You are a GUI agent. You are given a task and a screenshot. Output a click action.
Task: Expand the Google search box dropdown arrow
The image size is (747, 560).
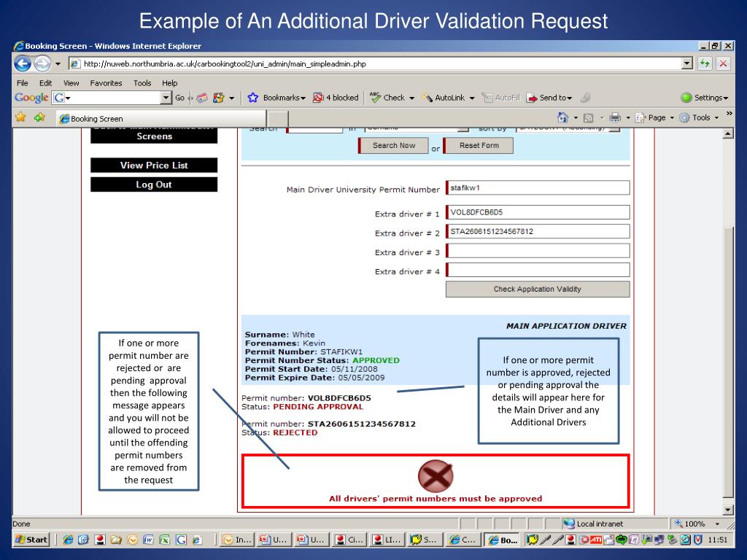point(166,98)
